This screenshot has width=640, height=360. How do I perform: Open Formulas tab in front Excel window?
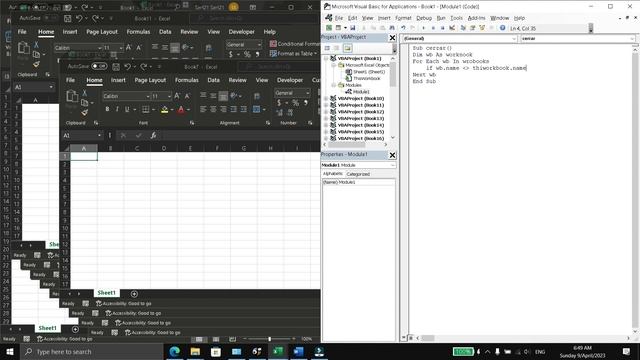(x=187, y=80)
